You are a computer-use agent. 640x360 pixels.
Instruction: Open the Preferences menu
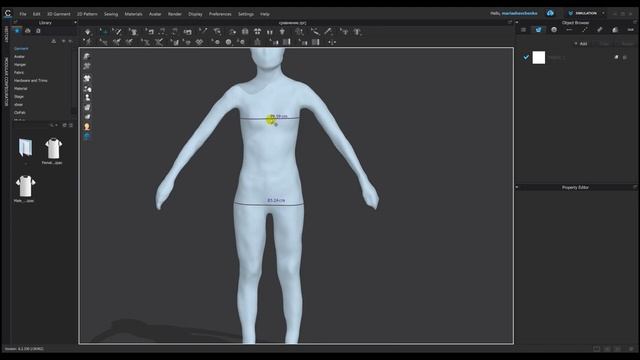220,14
